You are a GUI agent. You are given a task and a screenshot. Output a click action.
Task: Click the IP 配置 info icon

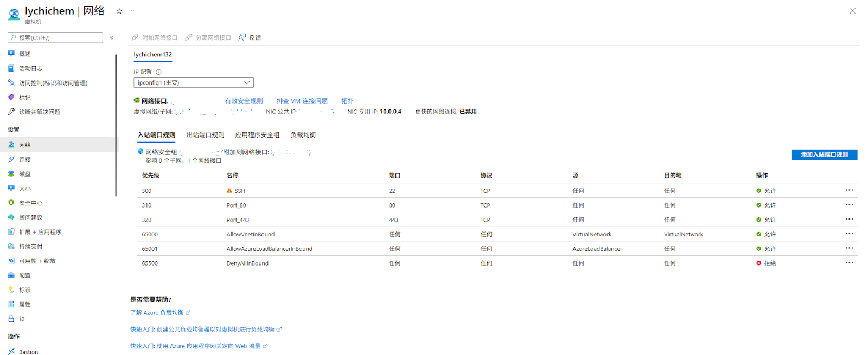pos(158,72)
